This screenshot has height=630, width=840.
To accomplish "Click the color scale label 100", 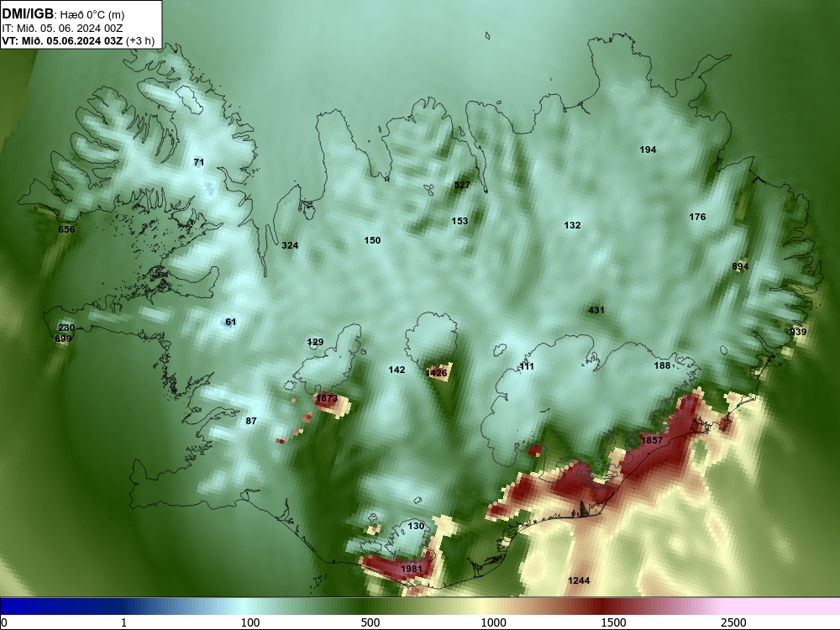I will click(x=250, y=622).
